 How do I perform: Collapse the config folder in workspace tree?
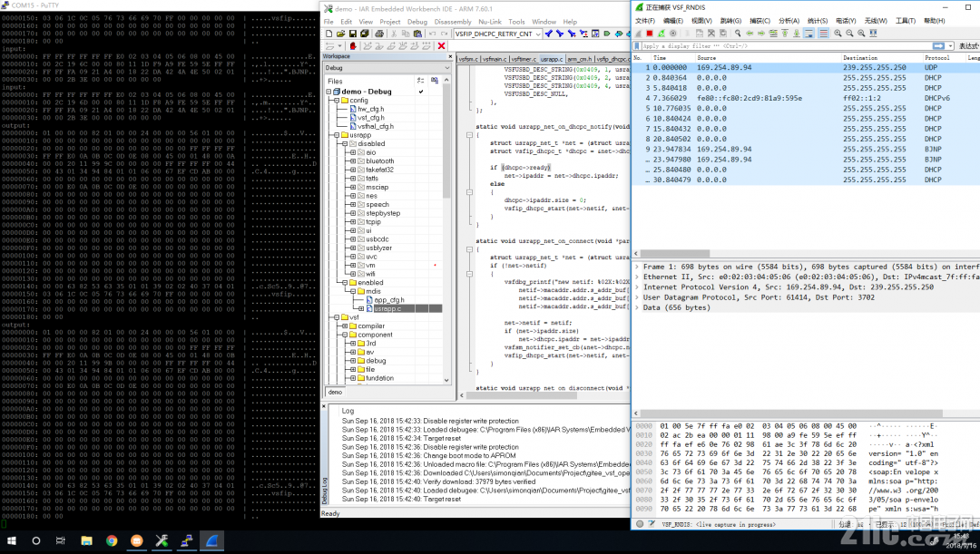pos(337,100)
